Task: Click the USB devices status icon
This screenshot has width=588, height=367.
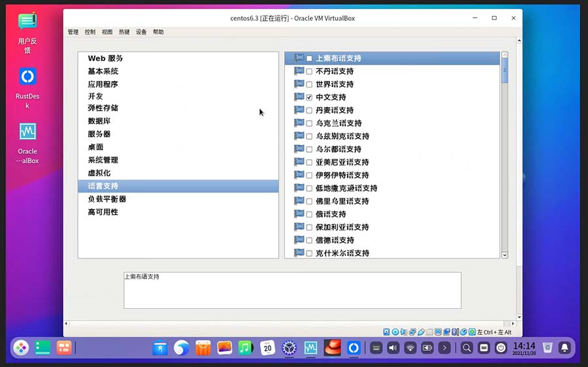Action: click(421, 332)
